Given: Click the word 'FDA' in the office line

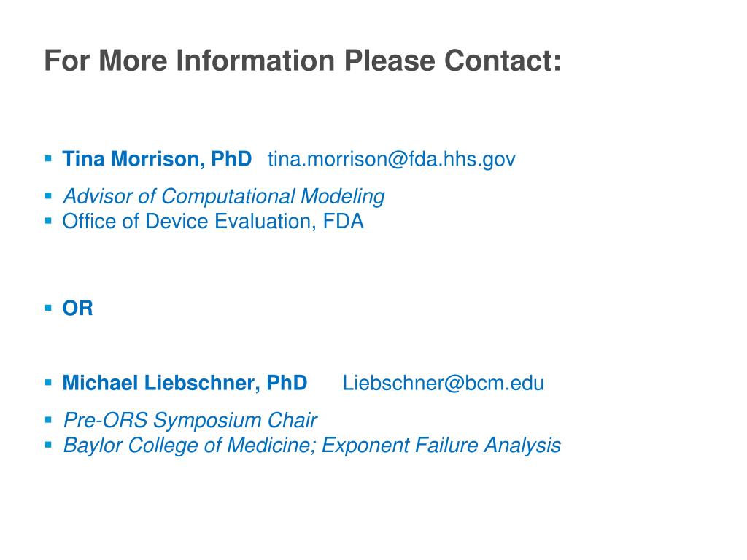Looking at the screenshot, I should (x=344, y=222).
